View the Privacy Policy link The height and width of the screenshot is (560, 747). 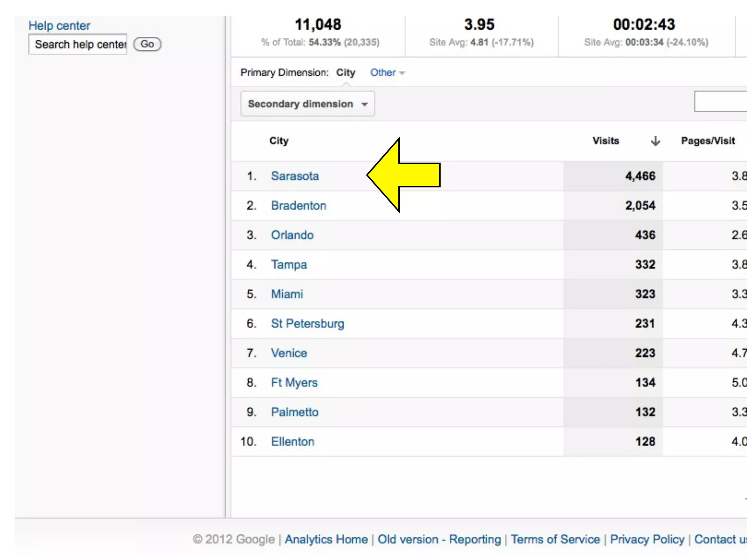(647, 539)
